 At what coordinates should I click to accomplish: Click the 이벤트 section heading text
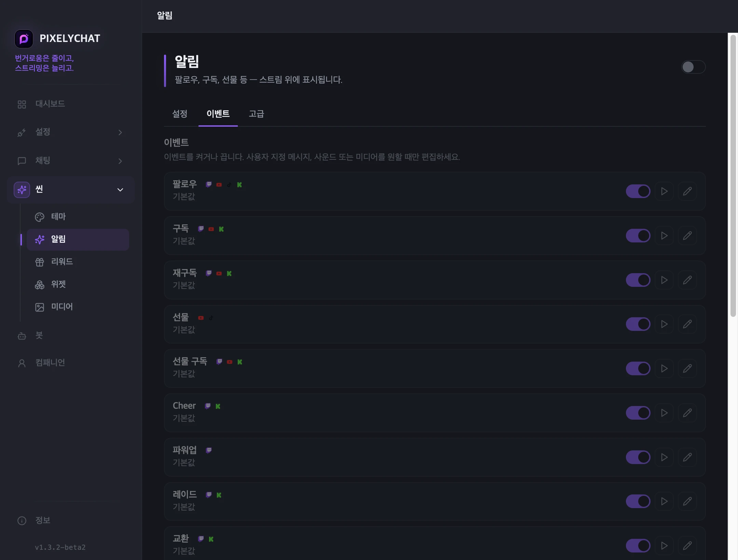176,142
